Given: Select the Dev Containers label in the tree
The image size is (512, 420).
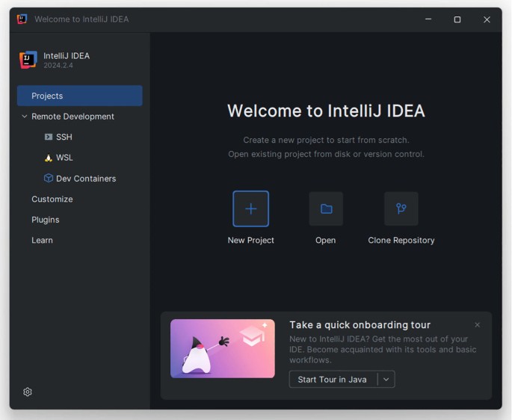Looking at the screenshot, I should (x=86, y=179).
